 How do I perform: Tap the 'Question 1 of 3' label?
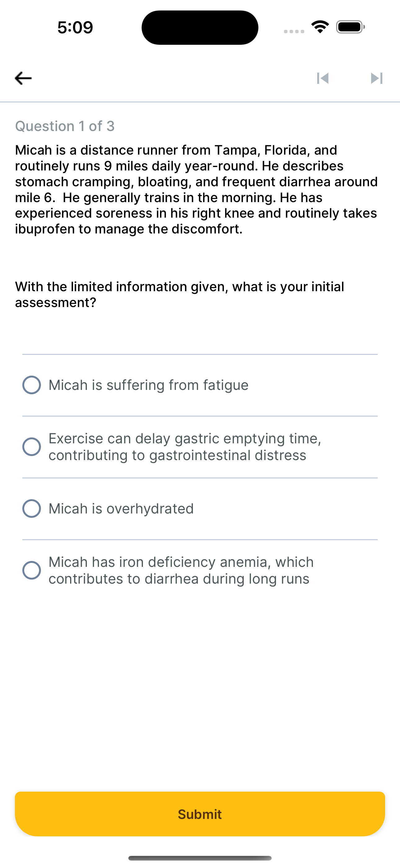click(x=65, y=126)
